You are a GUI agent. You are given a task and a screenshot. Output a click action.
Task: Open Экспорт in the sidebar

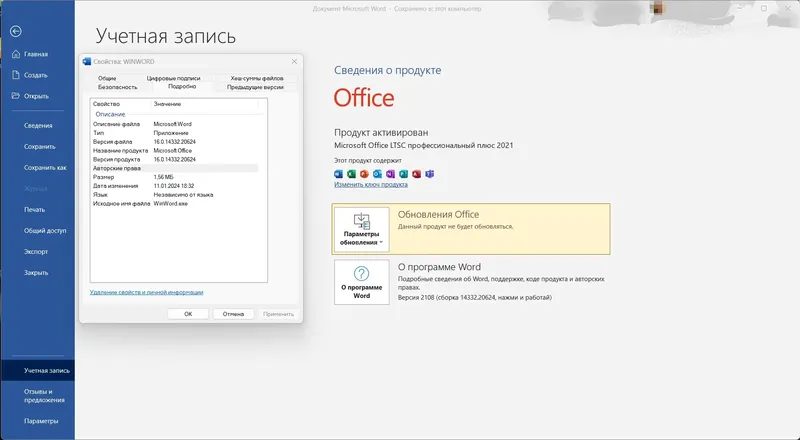[38, 252]
